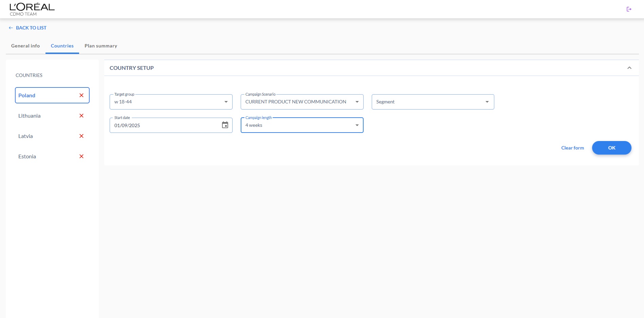Switch to the General info tab
The height and width of the screenshot is (318, 644).
point(25,46)
